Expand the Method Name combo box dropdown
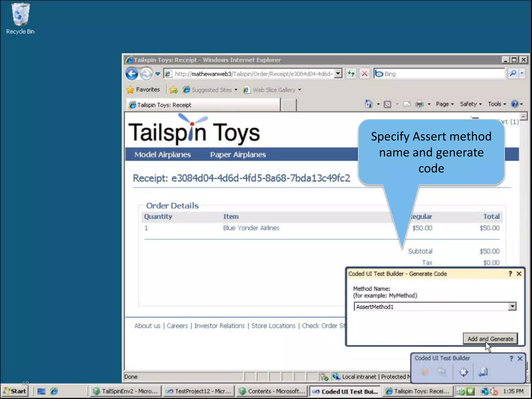Viewport: 532px width, 399px height. [x=512, y=307]
